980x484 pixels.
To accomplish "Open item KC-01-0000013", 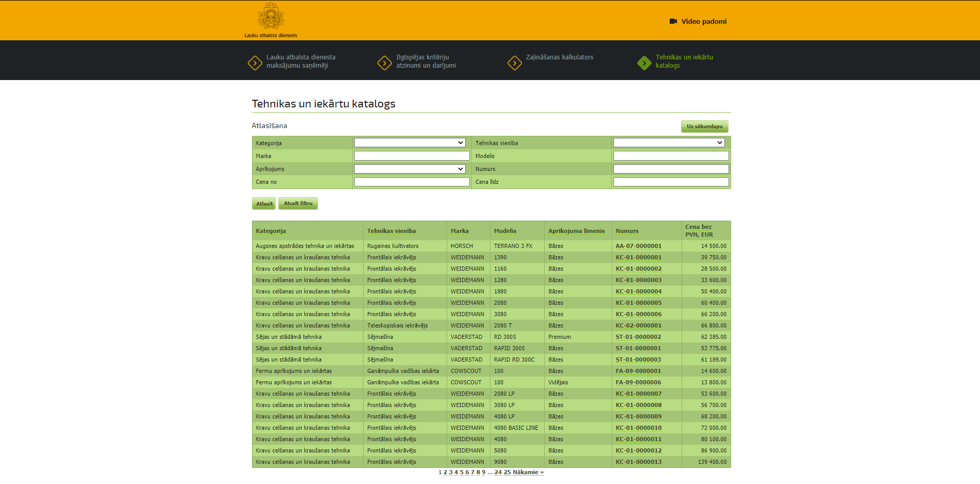I will (x=638, y=462).
